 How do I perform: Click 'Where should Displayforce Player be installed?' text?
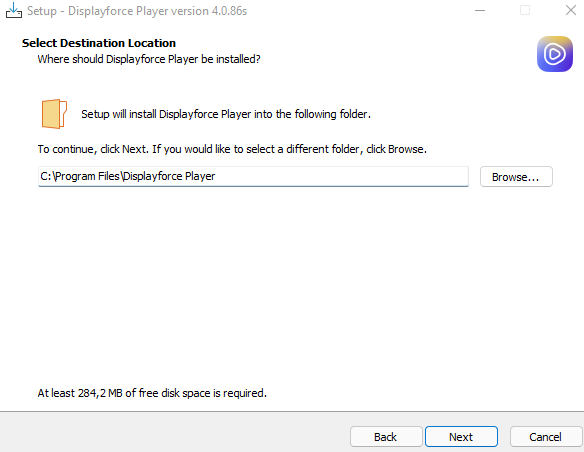click(x=149, y=59)
